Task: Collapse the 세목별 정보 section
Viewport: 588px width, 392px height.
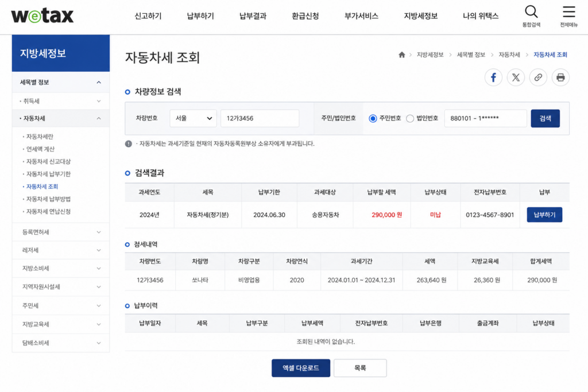Action: tap(61, 83)
